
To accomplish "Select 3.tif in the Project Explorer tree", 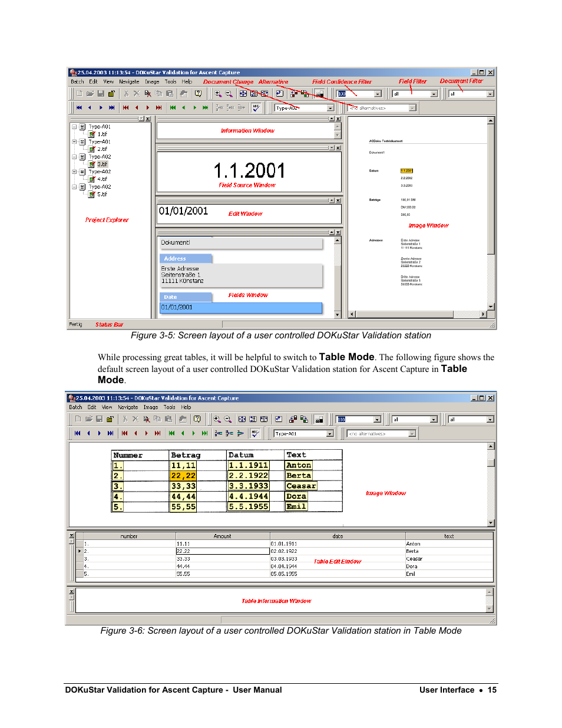I will (x=103, y=164).
